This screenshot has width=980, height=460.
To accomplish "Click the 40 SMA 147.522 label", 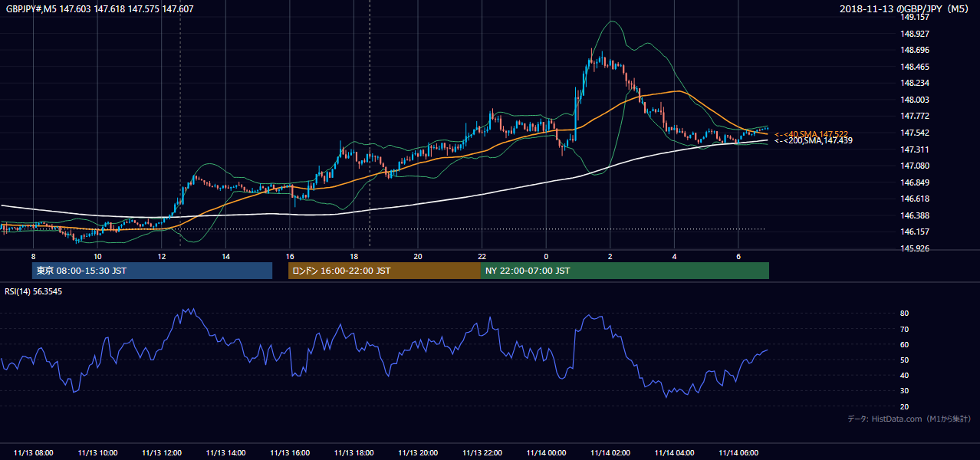I will pos(811,134).
